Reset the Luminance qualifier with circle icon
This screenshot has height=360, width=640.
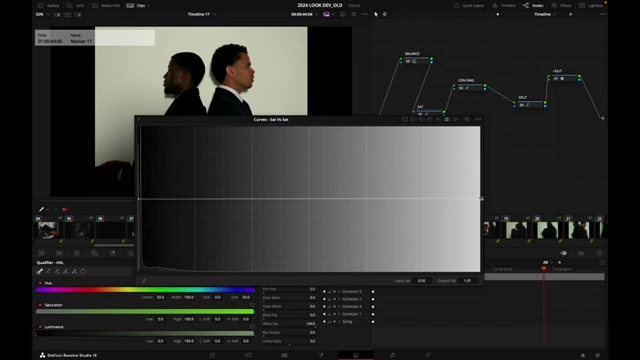tap(252, 327)
